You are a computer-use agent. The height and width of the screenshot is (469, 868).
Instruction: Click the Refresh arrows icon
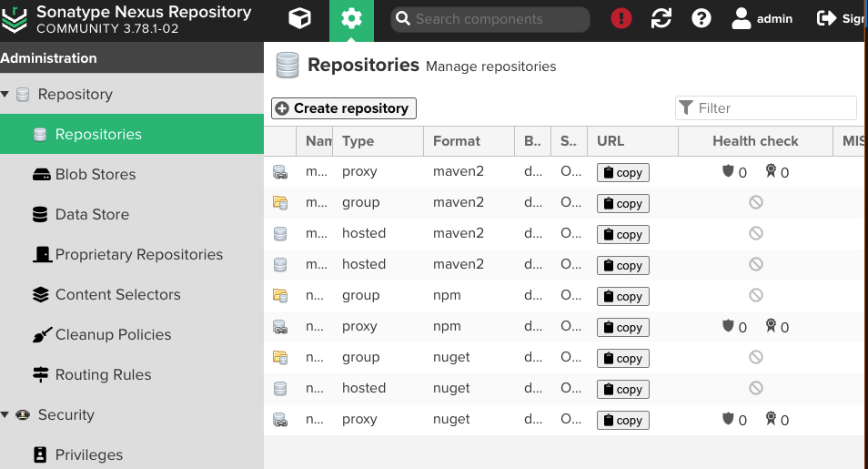pyautogui.click(x=661, y=19)
